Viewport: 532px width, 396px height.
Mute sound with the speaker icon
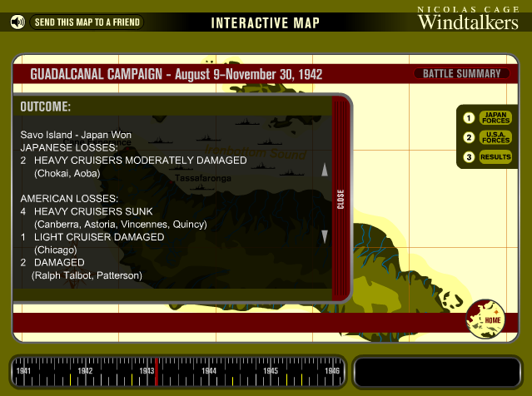click(17, 22)
